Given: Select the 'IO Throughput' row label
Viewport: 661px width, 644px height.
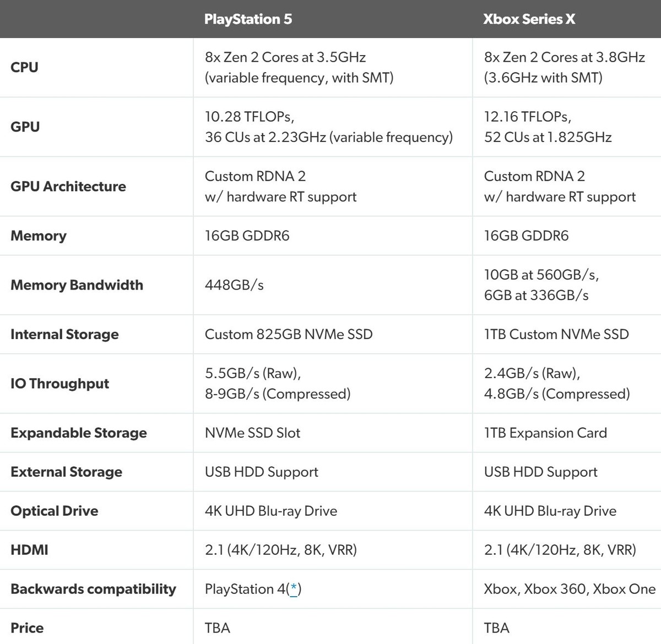Looking at the screenshot, I should pyautogui.click(x=59, y=384).
